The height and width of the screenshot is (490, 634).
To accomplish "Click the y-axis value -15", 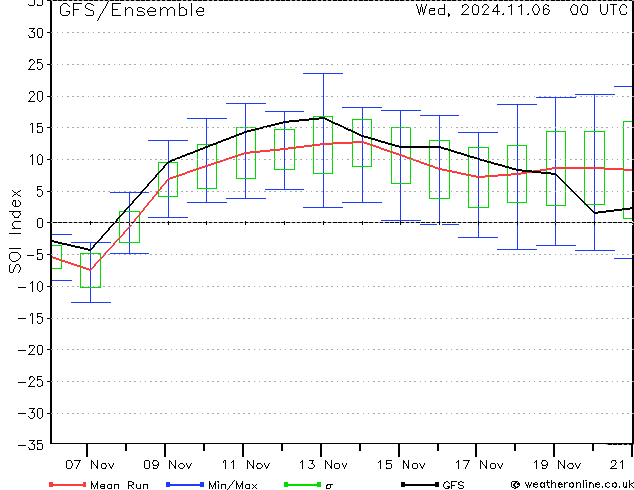I will [x=31, y=319].
